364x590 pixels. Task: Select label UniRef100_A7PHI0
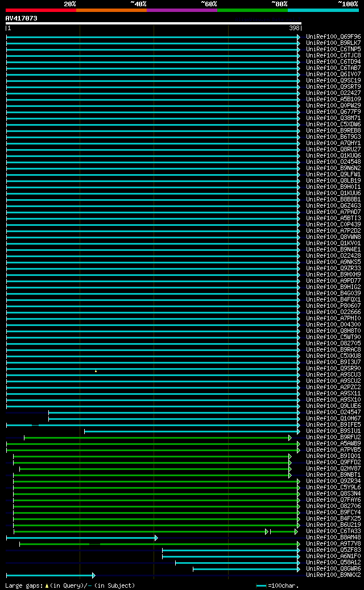click(333, 319)
